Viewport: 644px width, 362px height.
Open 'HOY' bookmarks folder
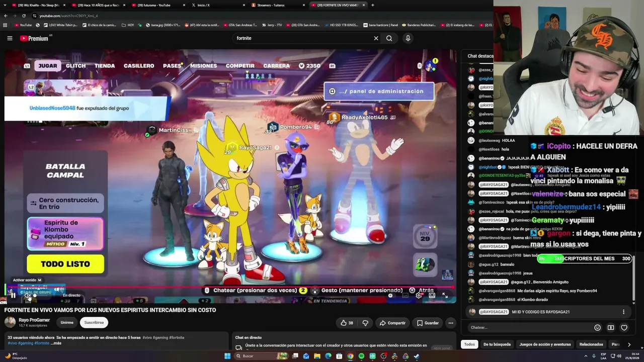point(128,25)
